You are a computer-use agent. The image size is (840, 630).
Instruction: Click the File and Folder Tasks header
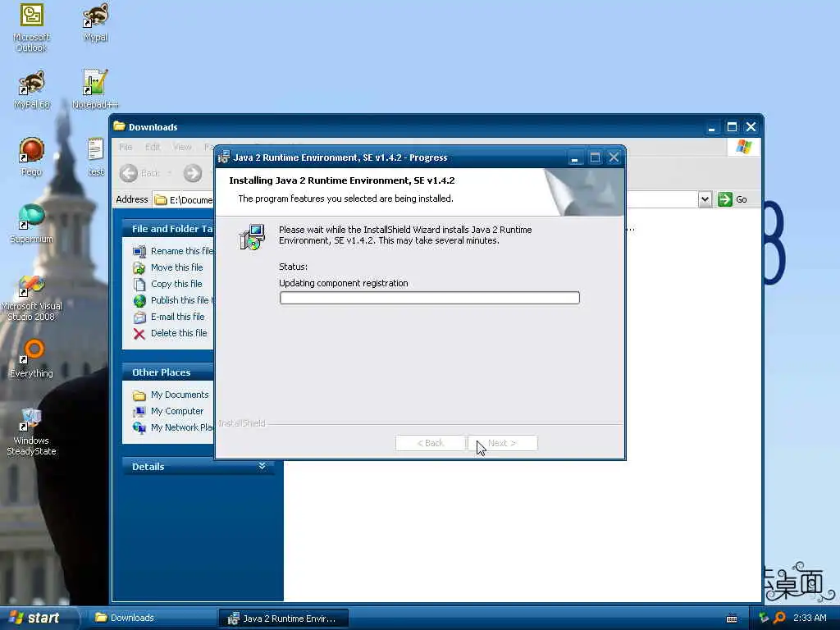(167, 229)
